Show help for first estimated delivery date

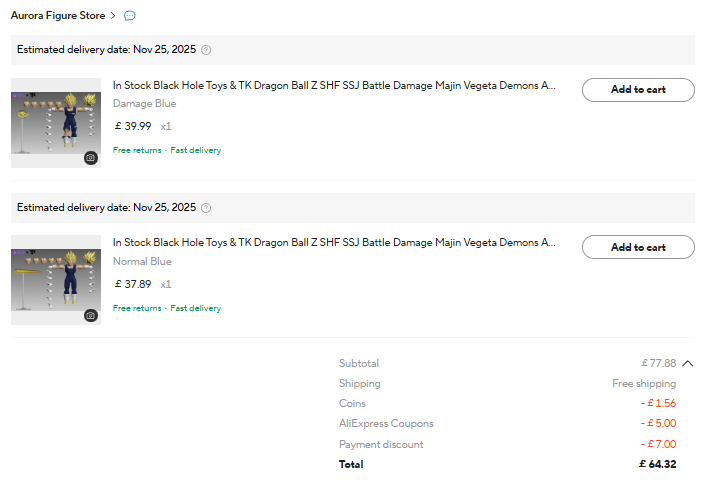[206, 50]
